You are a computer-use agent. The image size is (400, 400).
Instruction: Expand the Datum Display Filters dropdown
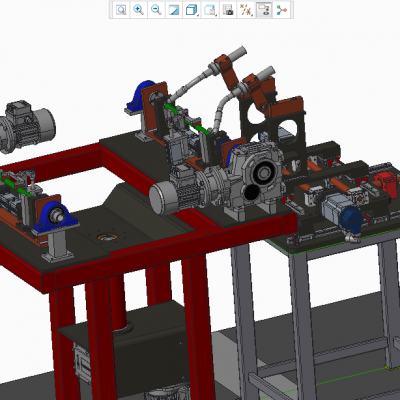[x=246, y=10]
